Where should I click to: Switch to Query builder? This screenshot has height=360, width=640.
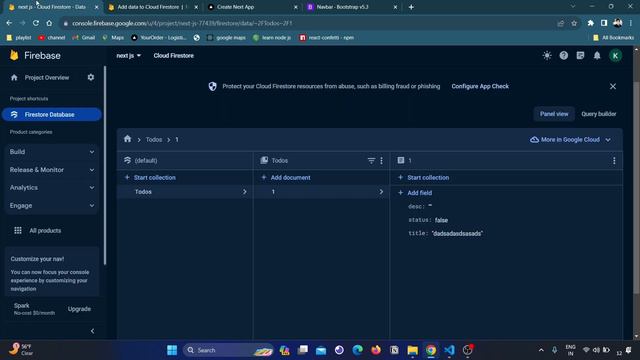coord(598,114)
